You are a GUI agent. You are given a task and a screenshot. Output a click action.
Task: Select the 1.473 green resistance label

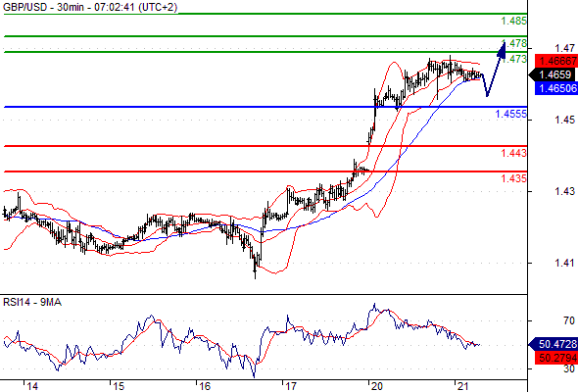point(514,59)
